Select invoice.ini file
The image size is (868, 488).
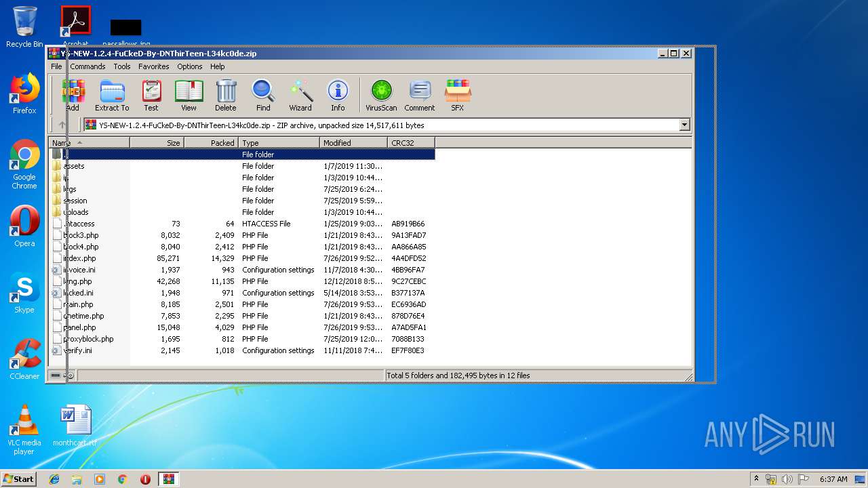(x=242, y=270)
